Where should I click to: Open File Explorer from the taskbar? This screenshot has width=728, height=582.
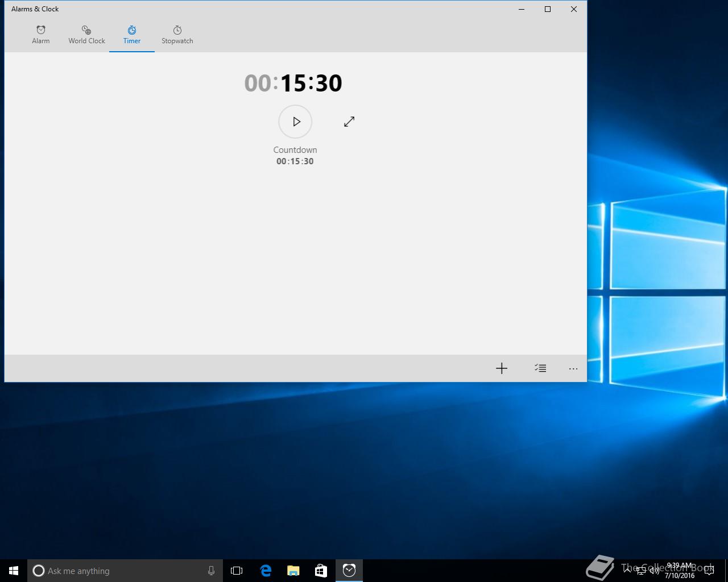coord(293,571)
